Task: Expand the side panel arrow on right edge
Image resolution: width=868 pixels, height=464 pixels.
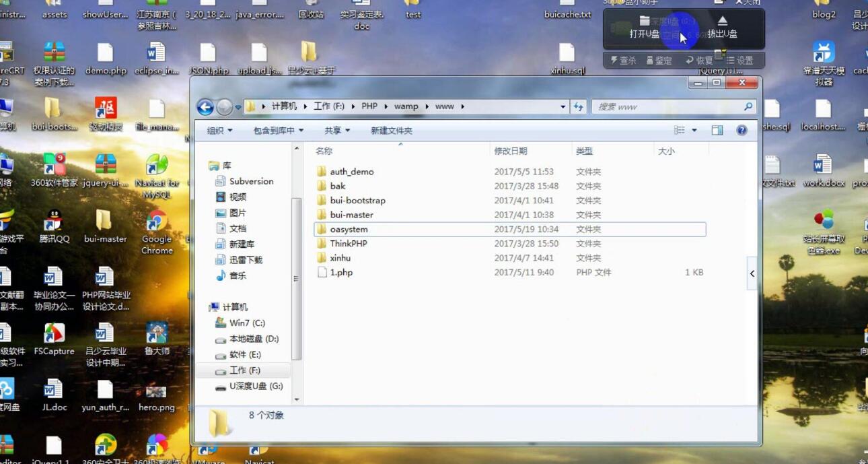Action: coord(752,273)
